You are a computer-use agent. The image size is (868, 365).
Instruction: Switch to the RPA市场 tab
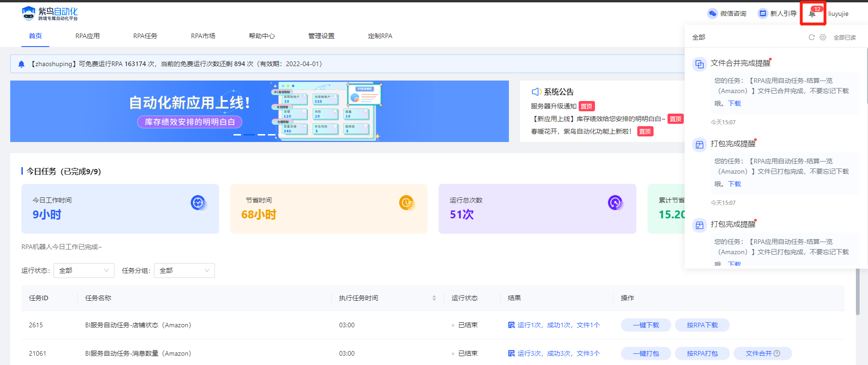click(x=203, y=36)
